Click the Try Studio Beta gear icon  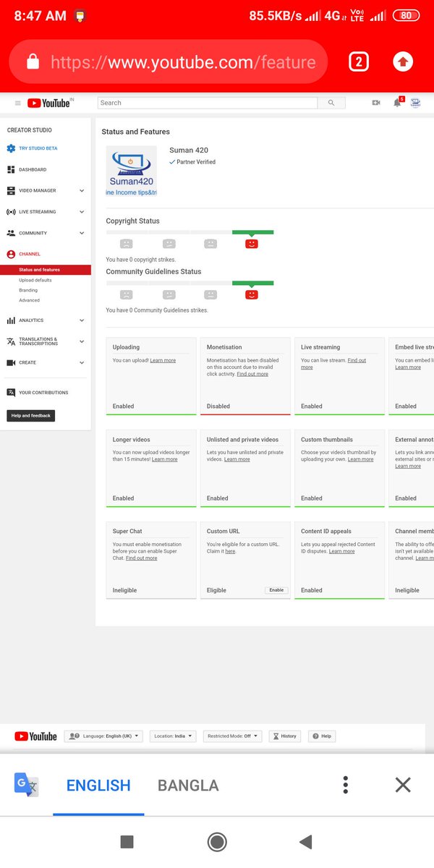tap(11, 148)
